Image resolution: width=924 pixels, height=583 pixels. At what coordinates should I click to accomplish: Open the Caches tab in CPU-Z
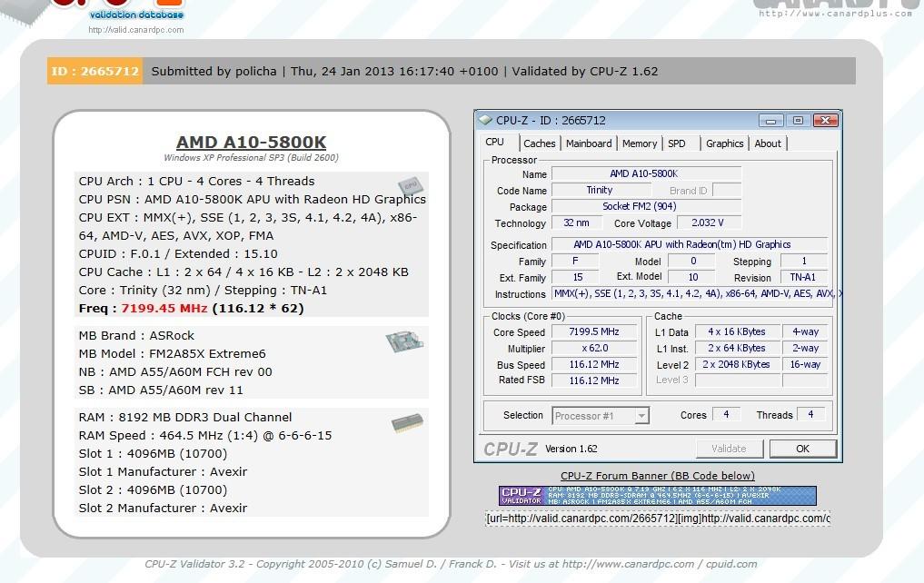(539, 143)
